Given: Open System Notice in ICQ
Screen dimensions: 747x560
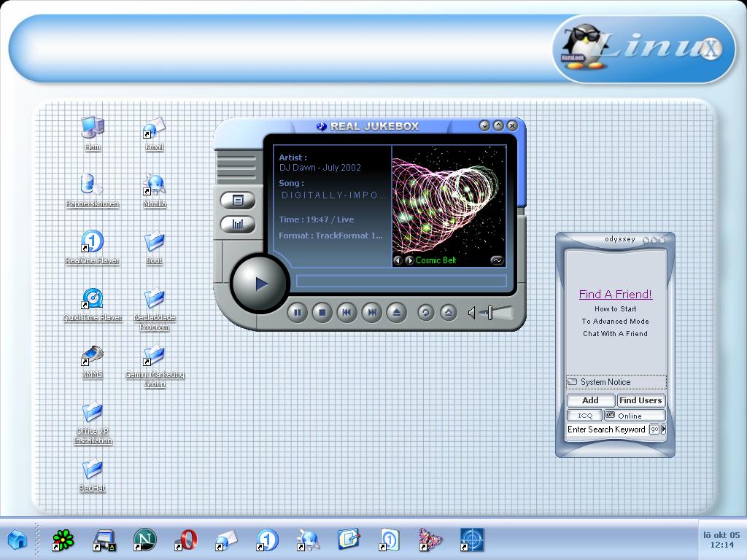Looking at the screenshot, I should point(616,382).
